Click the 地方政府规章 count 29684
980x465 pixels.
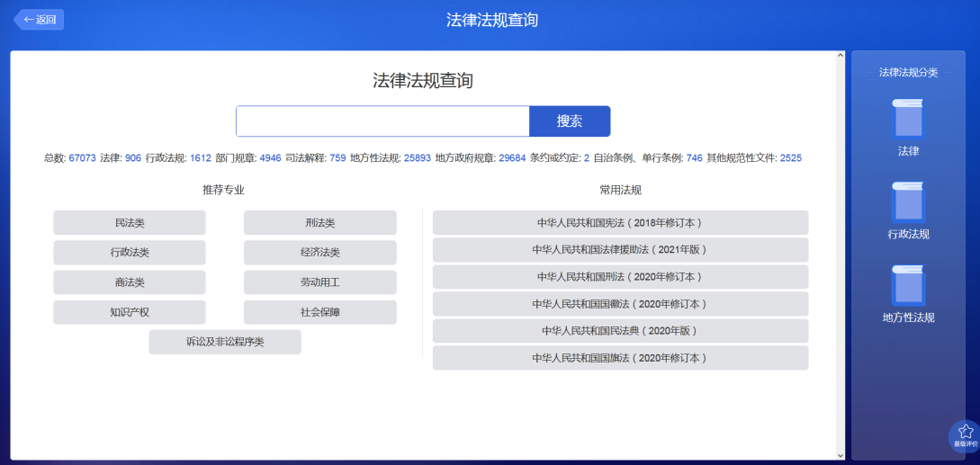[x=513, y=158]
